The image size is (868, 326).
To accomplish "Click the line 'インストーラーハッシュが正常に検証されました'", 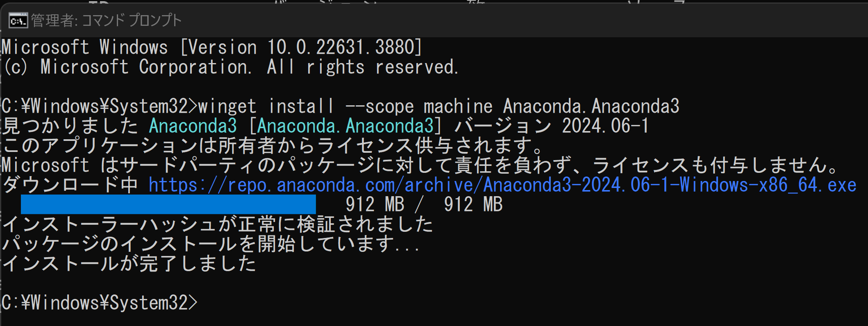I will (x=218, y=224).
